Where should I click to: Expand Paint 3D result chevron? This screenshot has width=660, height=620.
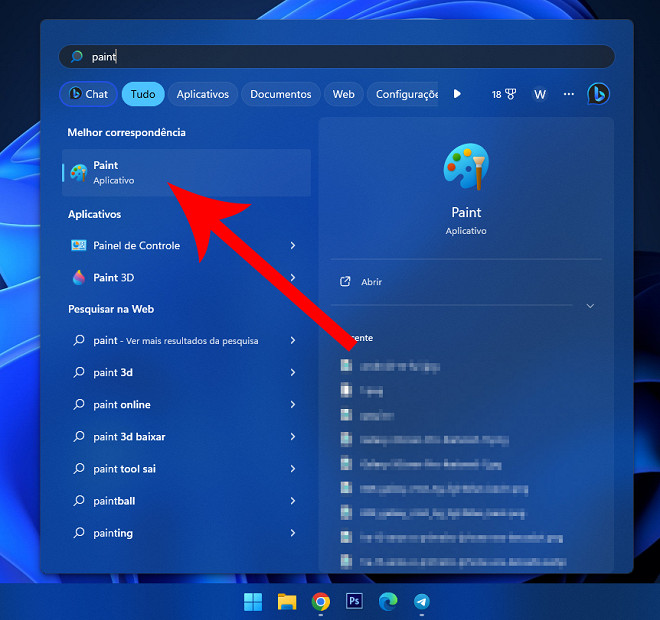pyautogui.click(x=293, y=278)
